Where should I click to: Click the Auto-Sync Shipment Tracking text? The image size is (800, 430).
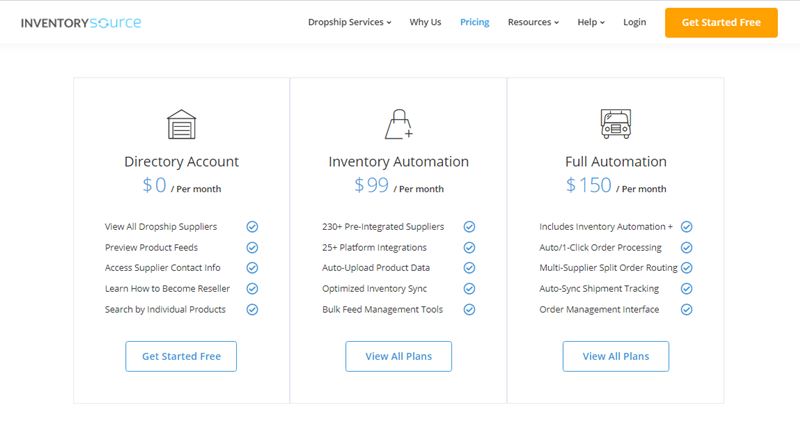pos(599,289)
